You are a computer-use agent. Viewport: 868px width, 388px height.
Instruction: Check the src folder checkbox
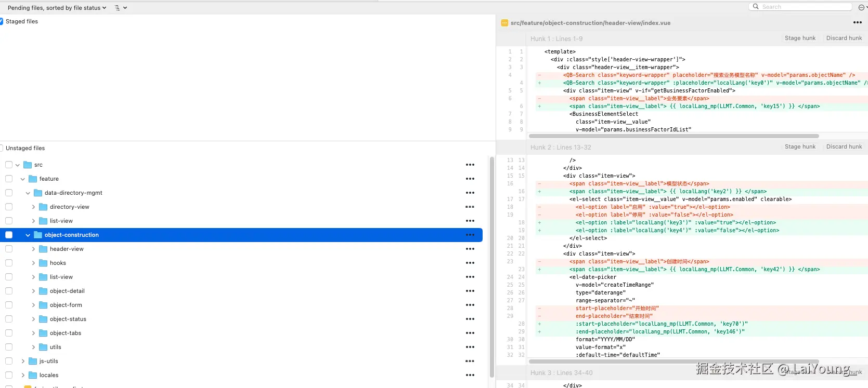click(9, 165)
